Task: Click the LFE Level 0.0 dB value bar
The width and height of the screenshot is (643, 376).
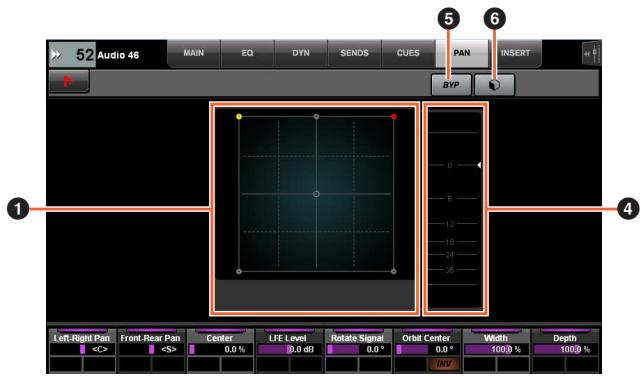Action: 290,349
